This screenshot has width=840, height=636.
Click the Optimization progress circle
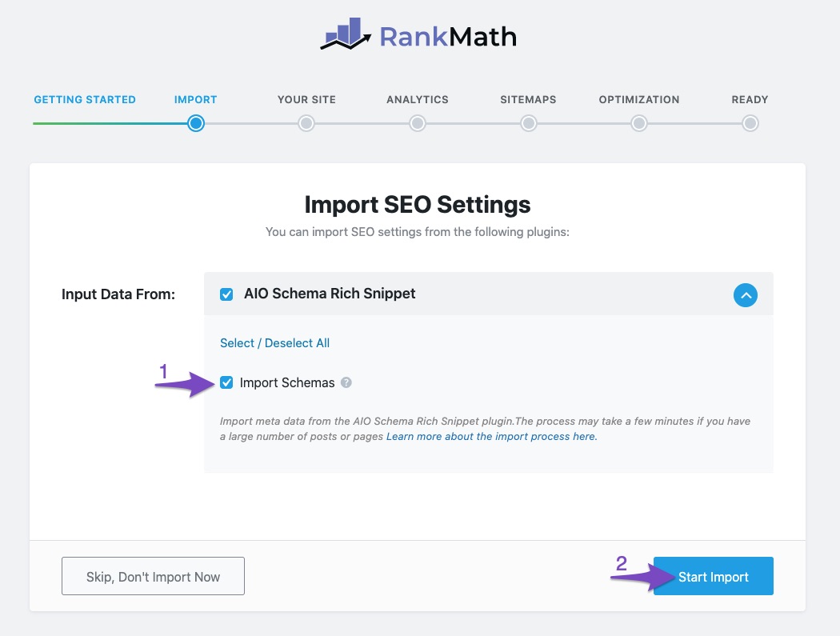(639, 123)
